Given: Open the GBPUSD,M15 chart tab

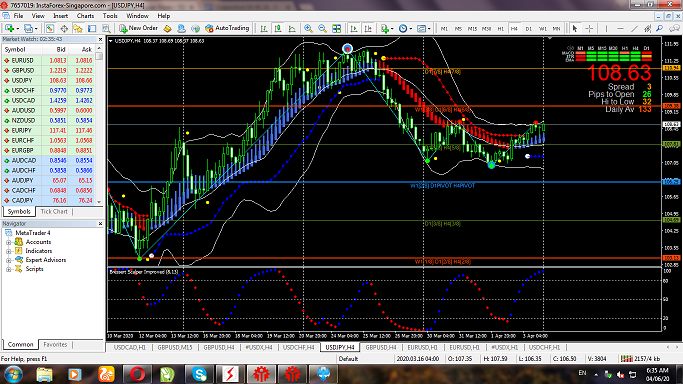Looking at the screenshot, I should tap(175, 347).
